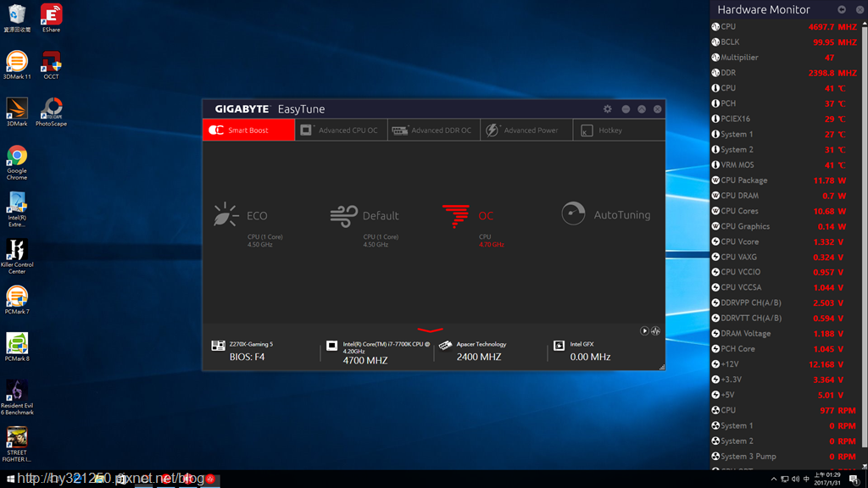This screenshot has height=488, width=868.
Task: Click the Hardware Monitor vertical scrollbar thumb
Action: click(x=865, y=236)
